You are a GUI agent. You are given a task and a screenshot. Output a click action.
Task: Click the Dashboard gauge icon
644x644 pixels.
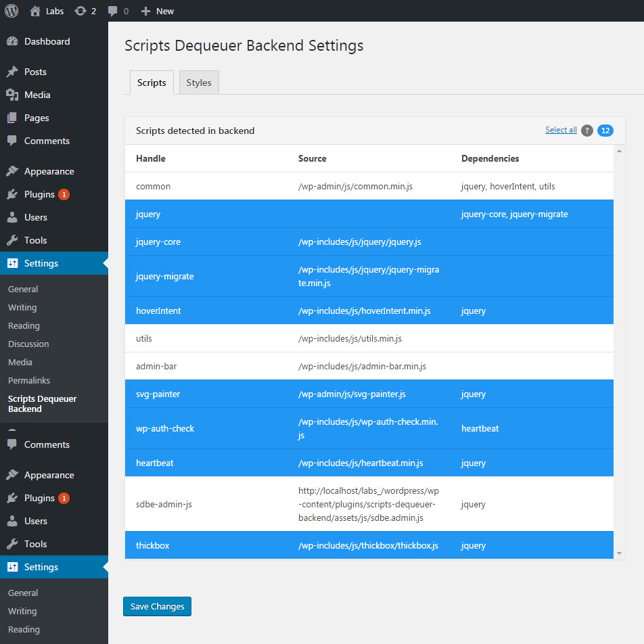12,41
